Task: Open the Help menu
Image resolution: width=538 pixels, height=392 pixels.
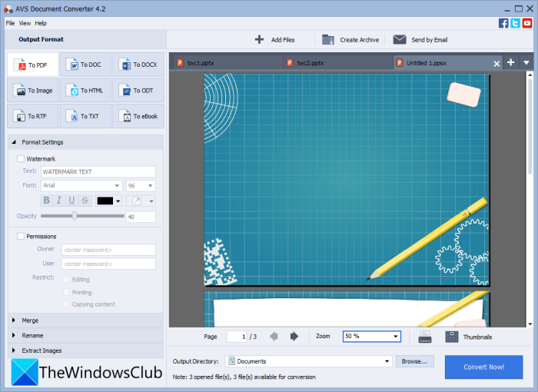Action: click(41, 23)
